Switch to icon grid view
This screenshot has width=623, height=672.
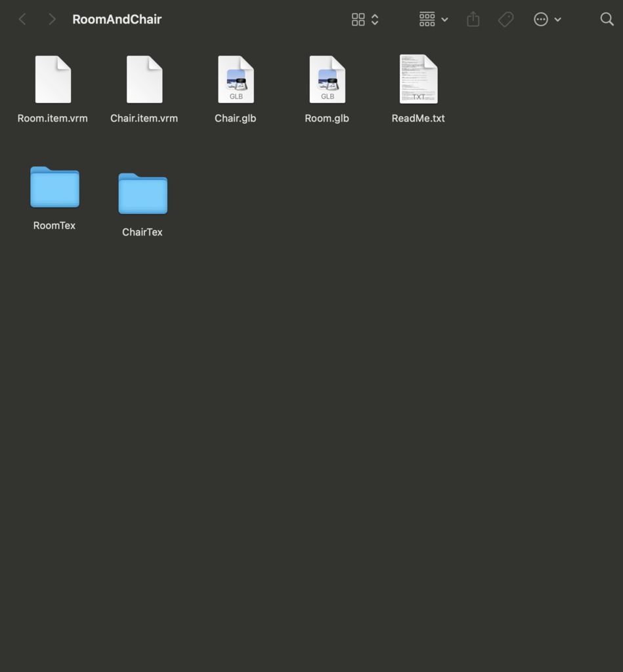358,19
